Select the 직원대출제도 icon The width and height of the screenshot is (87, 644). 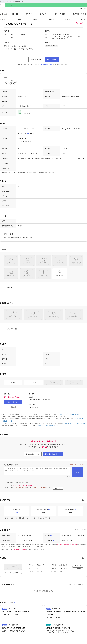tap(27, 274)
